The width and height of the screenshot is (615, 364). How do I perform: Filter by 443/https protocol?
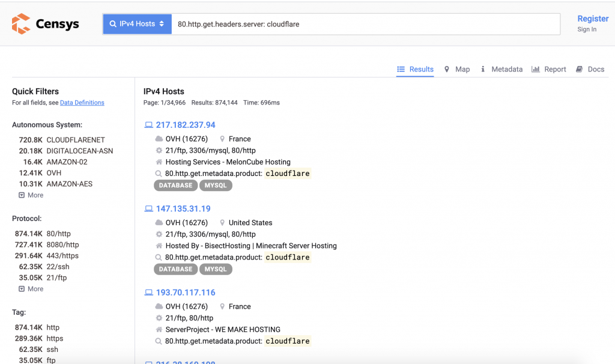62,256
